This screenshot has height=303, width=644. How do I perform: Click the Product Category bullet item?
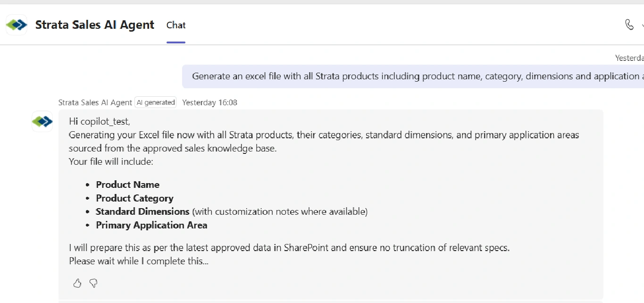click(134, 198)
